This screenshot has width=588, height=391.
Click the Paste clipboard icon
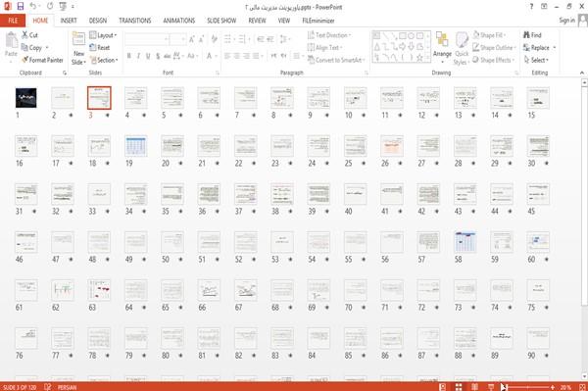(x=11, y=40)
